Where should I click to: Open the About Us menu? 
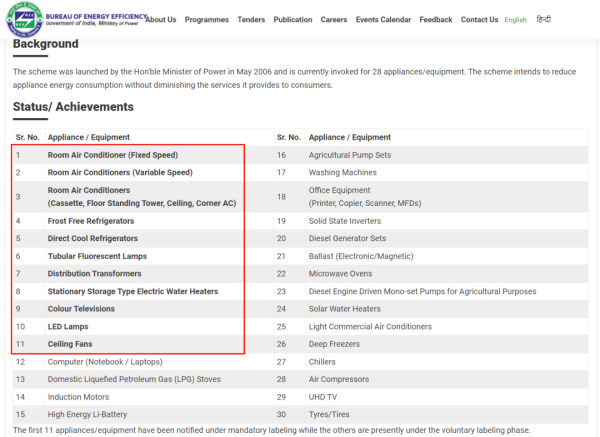click(160, 20)
